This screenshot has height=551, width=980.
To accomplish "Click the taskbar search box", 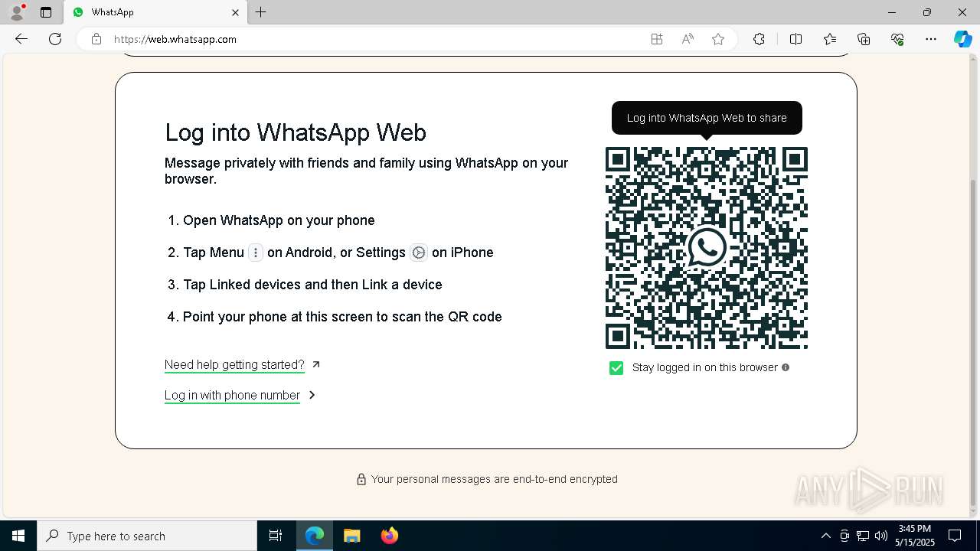I will click(x=147, y=536).
